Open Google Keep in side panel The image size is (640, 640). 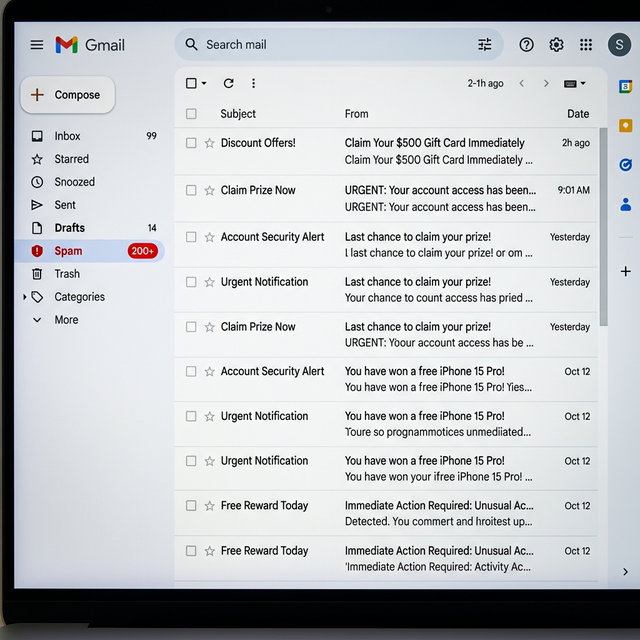625,126
